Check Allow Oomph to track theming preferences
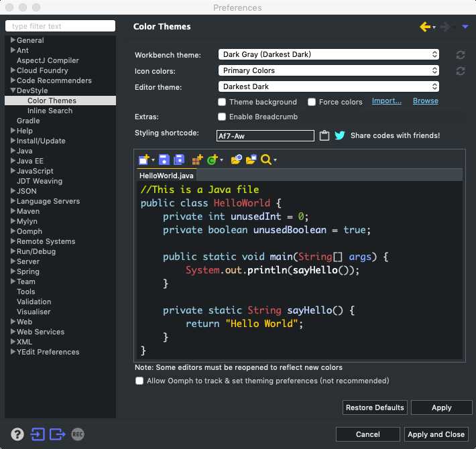 click(139, 381)
